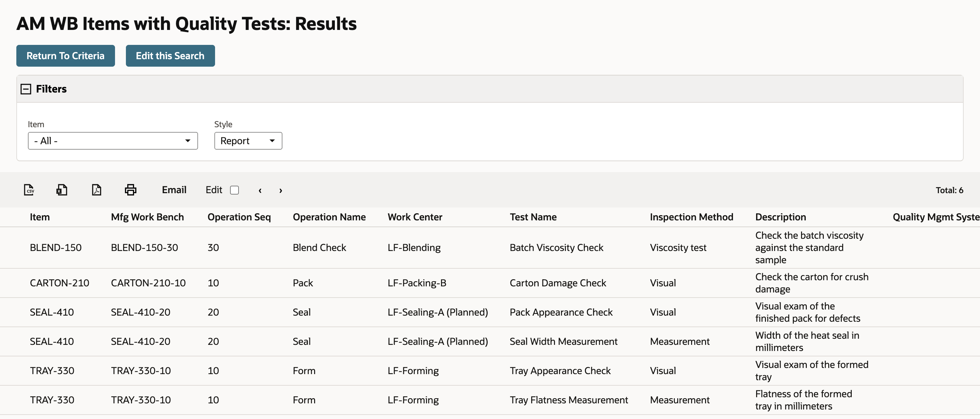Click CARTON-210-10 work bench cell
This screenshot has width=980, height=419.
(x=148, y=283)
